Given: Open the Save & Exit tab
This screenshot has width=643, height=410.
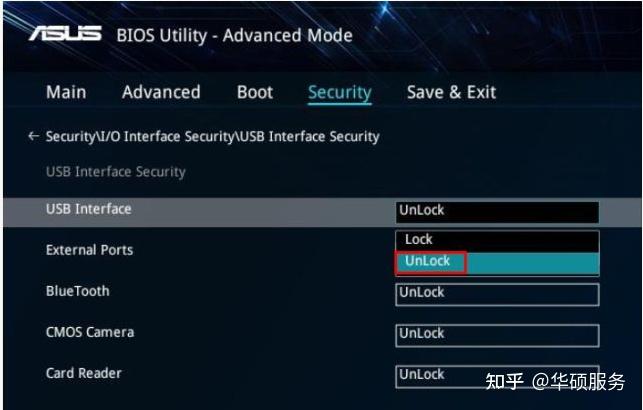Looking at the screenshot, I should point(451,92).
